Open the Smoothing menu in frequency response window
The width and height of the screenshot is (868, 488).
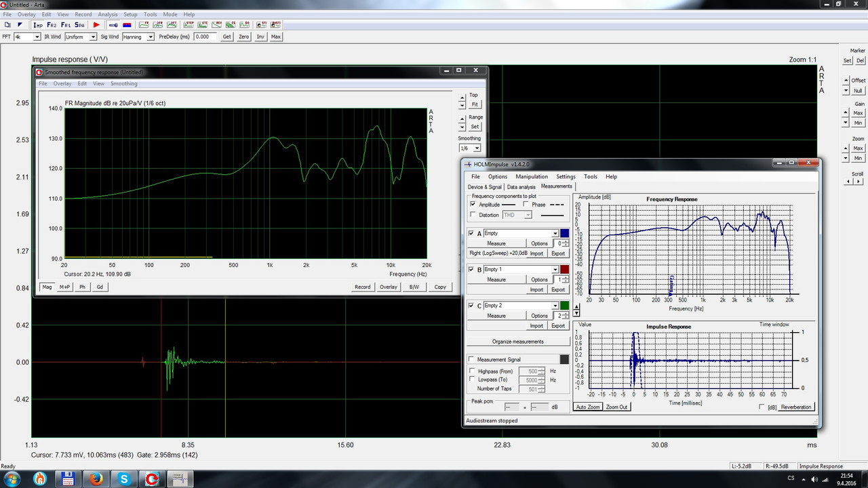(124, 83)
